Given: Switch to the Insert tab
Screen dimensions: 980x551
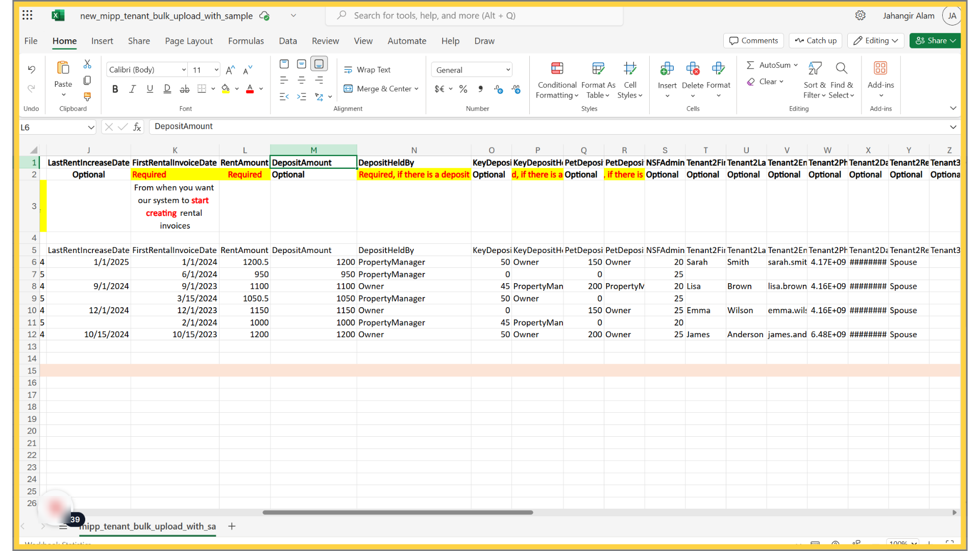Looking at the screenshot, I should point(102,41).
